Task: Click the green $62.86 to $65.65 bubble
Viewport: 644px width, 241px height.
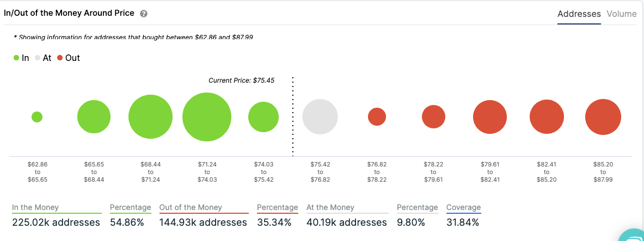Action: [37, 117]
